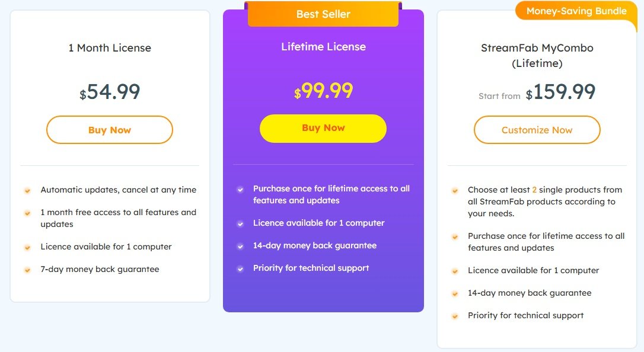Click the Customize Now button
The image size is (644, 352).
537,130
